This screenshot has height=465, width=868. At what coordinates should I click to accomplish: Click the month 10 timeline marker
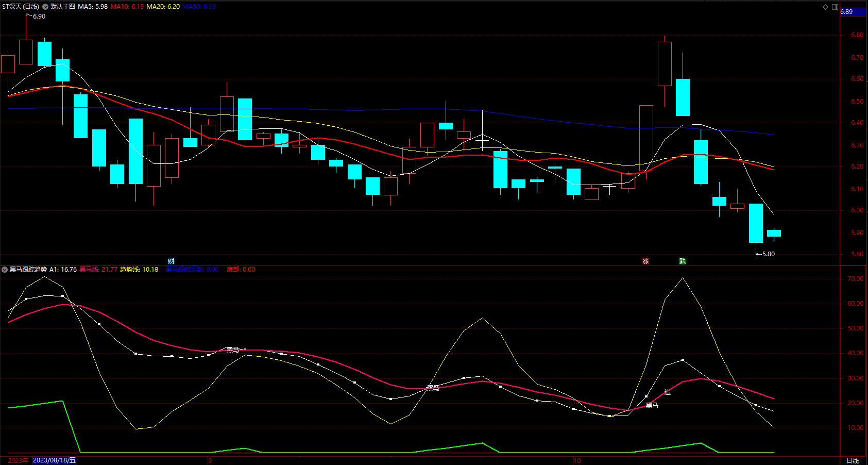coord(577,460)
